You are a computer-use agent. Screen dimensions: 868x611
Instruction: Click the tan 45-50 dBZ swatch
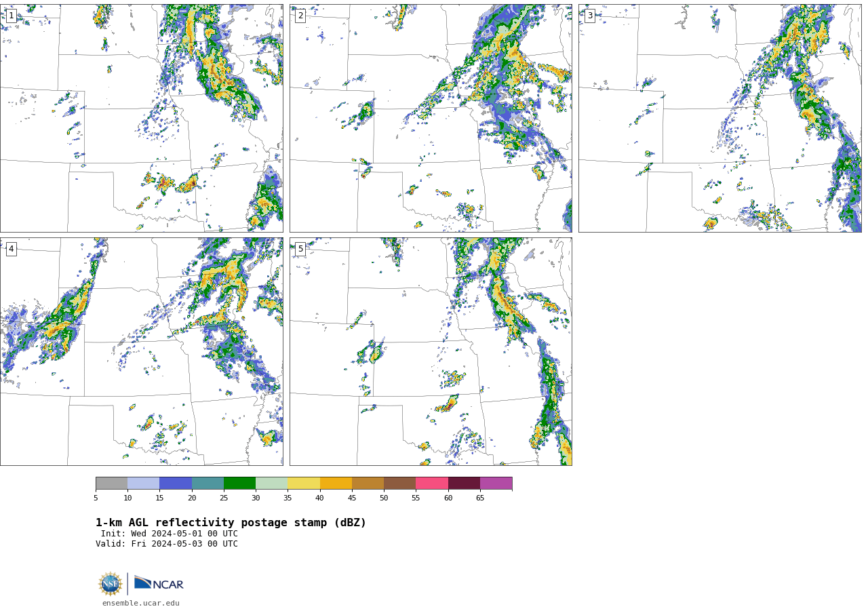coord(368,484)
